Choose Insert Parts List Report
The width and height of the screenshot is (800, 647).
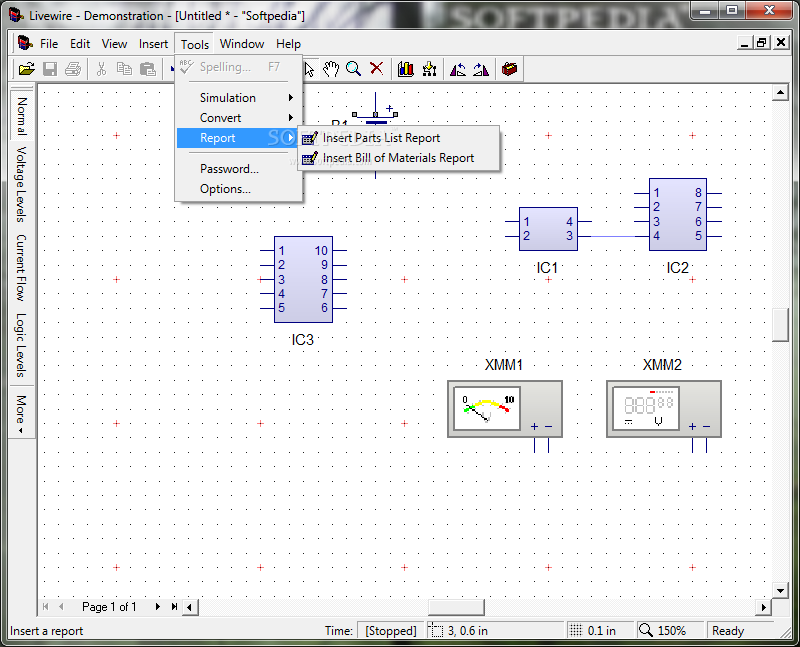pos(398,138)
